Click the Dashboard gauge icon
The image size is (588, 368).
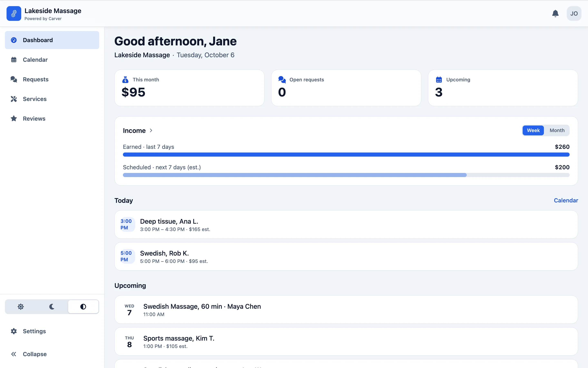tap(14, 40)
